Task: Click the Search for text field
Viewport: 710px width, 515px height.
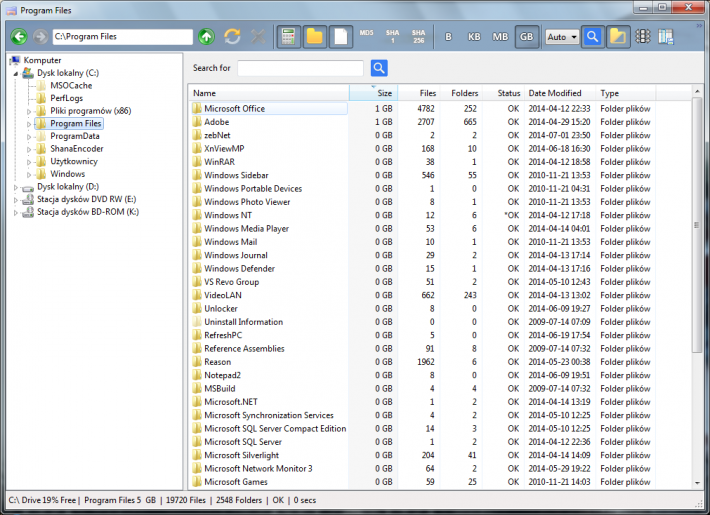Action: click(300, 68)
